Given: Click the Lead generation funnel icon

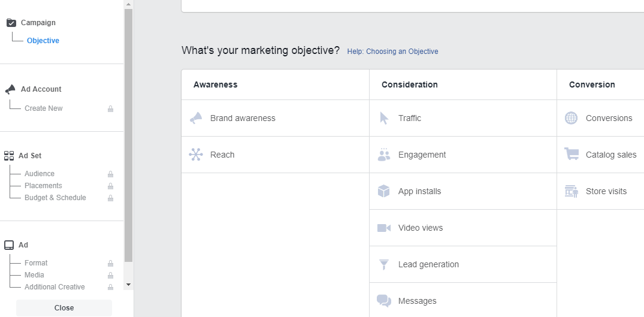Looking at the screenshot, I should pos(384,264).
